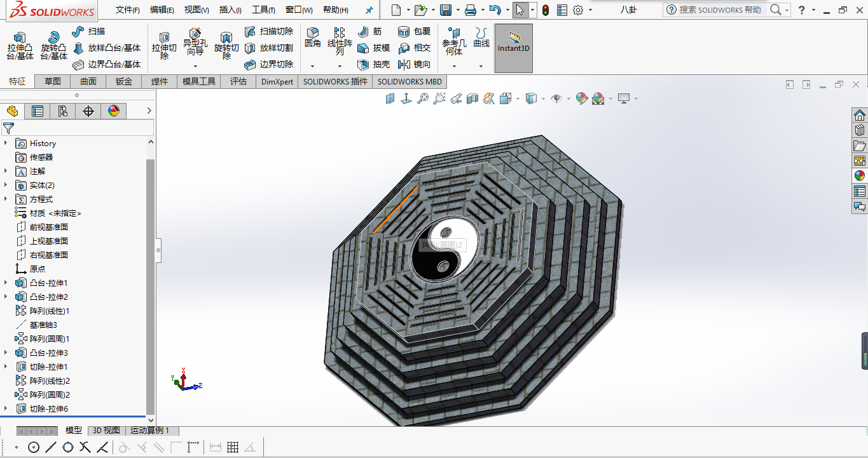The width and height of the screenshot is (868, 458).
Task: Choose the Swept Cut (扫描切除) command
Action: 269,31
